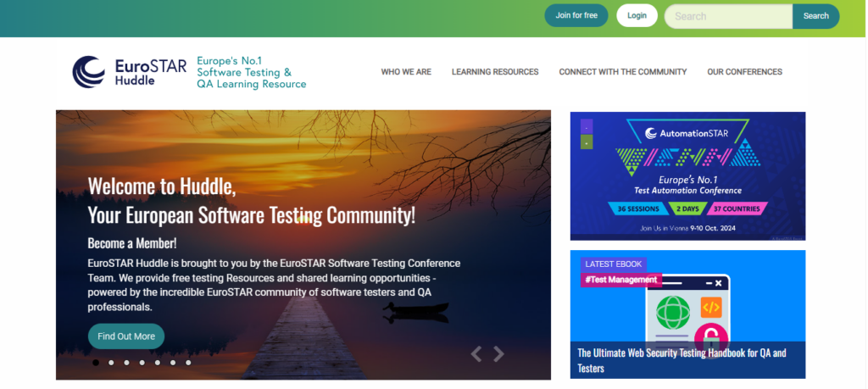Click the Find Out More button
The height and width of the screenshot is (389, 868).
click(x=126, y=336)
